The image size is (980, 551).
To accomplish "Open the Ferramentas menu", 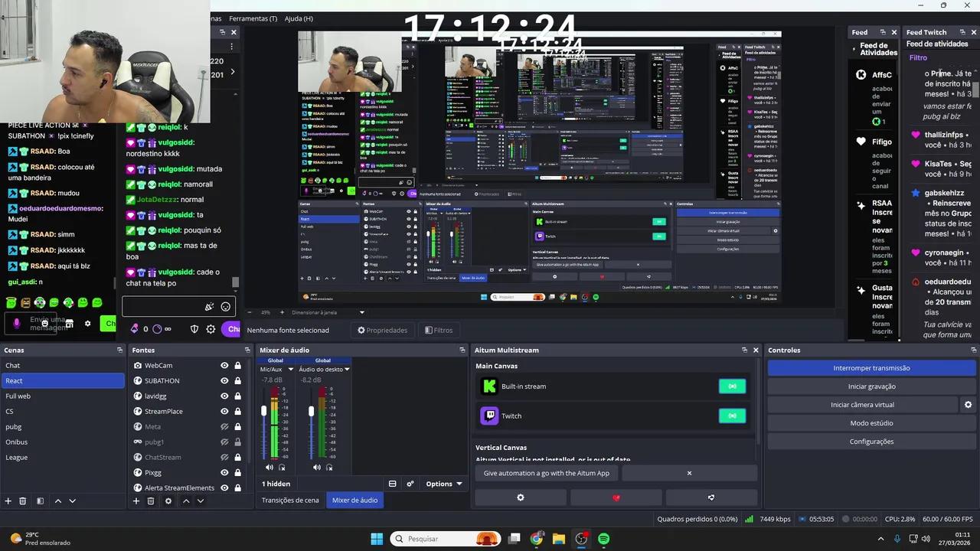I will click(x=253, y=18).
